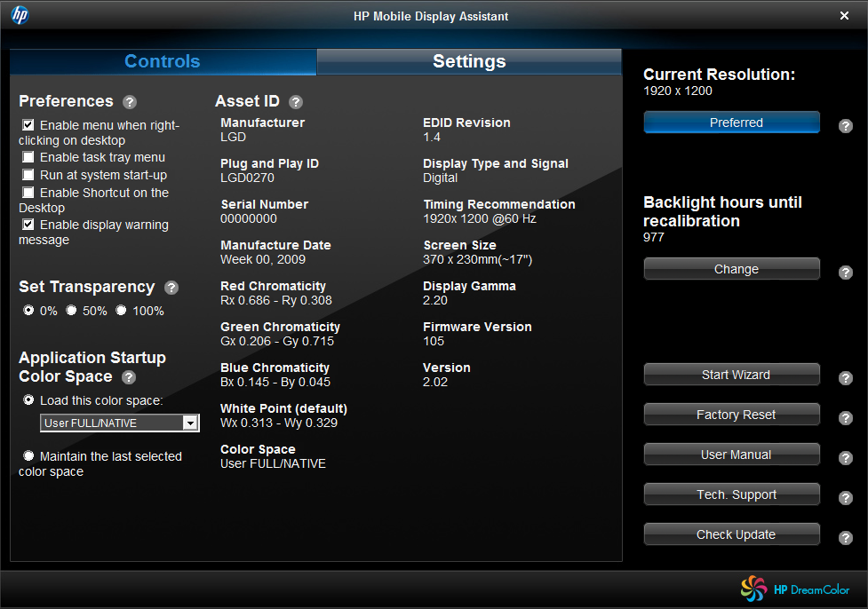
Task: Click Timing Recommendation value 1920x 1200 @60 Hz
Action: click(x=480, y=219)
